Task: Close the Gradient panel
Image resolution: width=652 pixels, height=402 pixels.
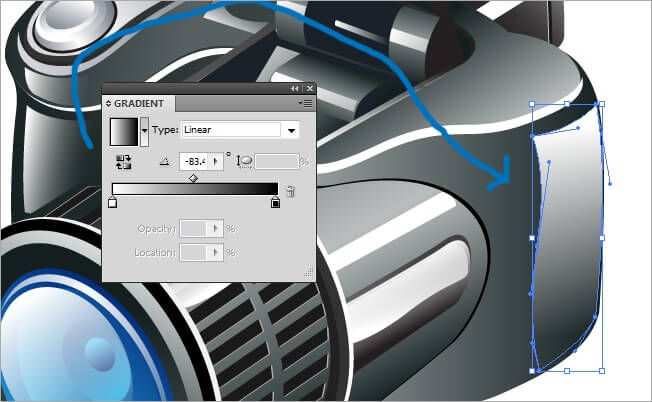Action: point(308,89)
